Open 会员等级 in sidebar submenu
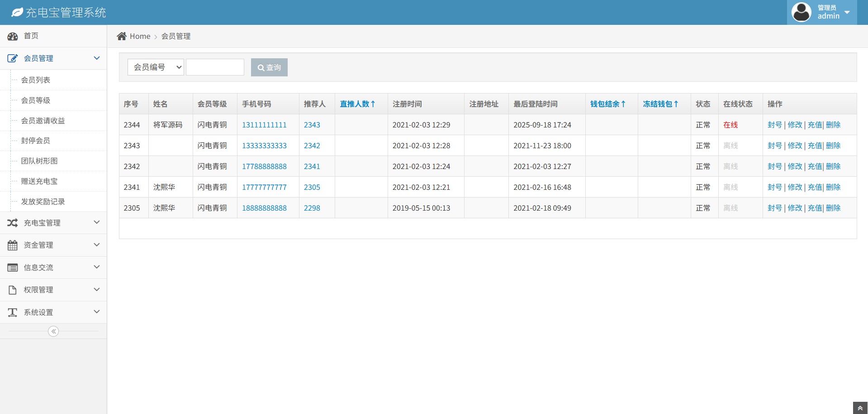Viewport: 868px width, 414px height. pos(36,100)
